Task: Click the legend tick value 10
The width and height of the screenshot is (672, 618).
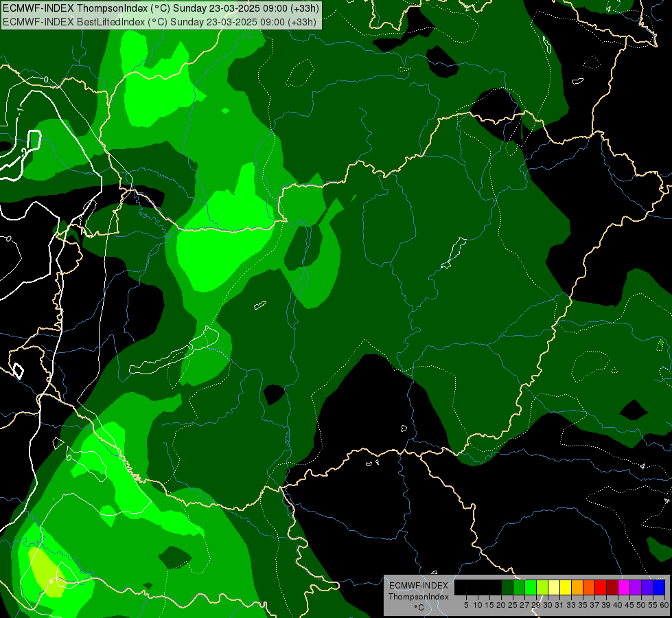Action: pyautogui.click(x=478, y=605)
